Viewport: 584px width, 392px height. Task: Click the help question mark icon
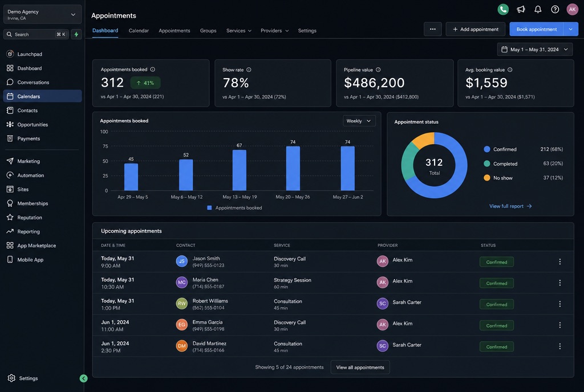coord(555,9)
